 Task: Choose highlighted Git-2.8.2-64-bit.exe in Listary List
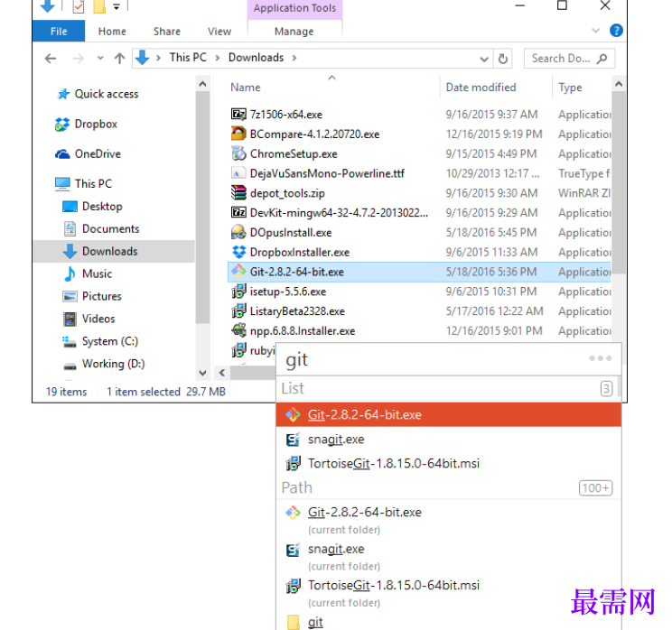click(448, 414)
